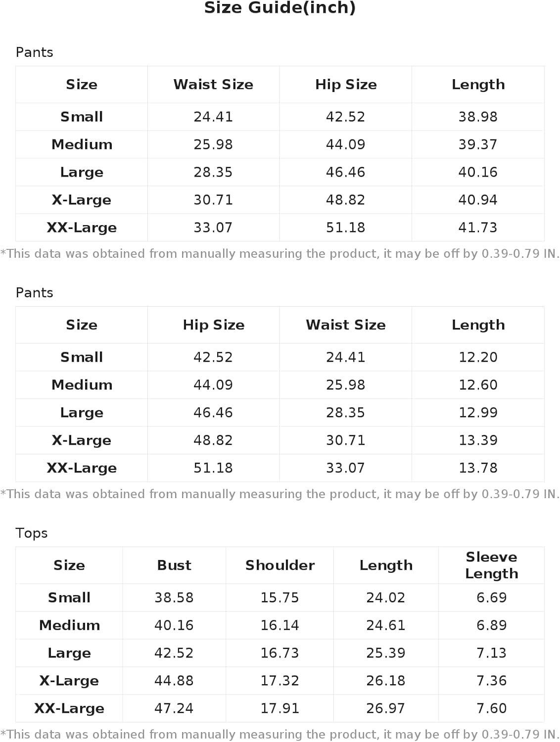This screenshot has width=560, height=742.
Task: Select the 12.20 length value
Action: click(x=478, y=357)
